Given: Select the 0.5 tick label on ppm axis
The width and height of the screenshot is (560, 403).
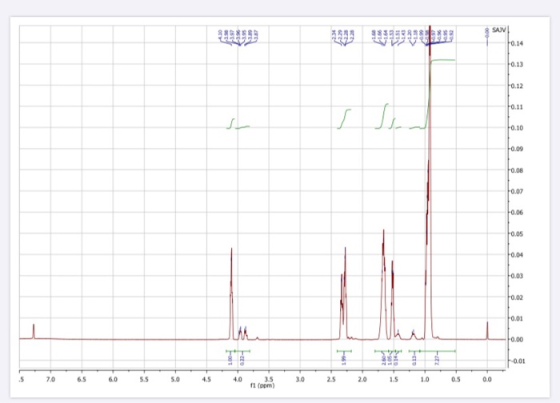Looking at the screenshot, I should (x=456, y=379).
